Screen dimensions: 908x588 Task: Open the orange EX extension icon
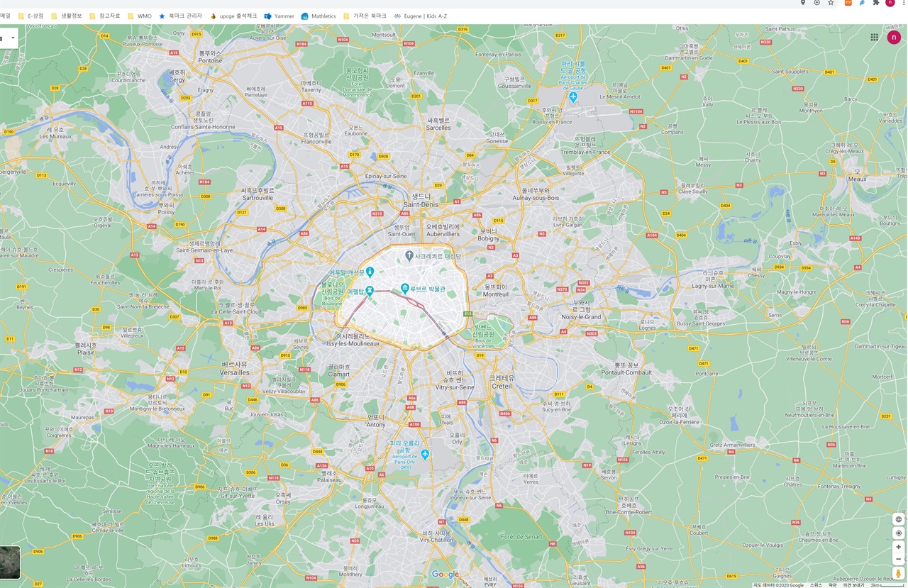click(848, 3)
